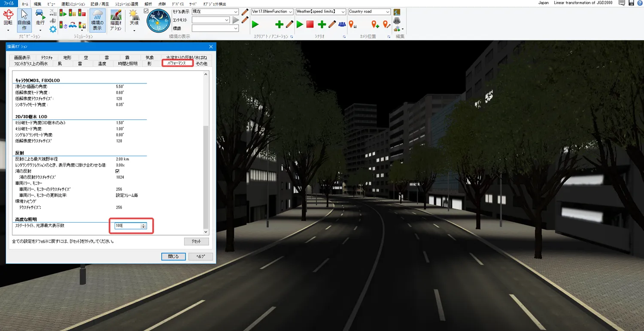Image resolution: width=644 pixels, height=331 pixels.
Task: Switch to the 時間と照明 tab
Action: pos(128,64)
